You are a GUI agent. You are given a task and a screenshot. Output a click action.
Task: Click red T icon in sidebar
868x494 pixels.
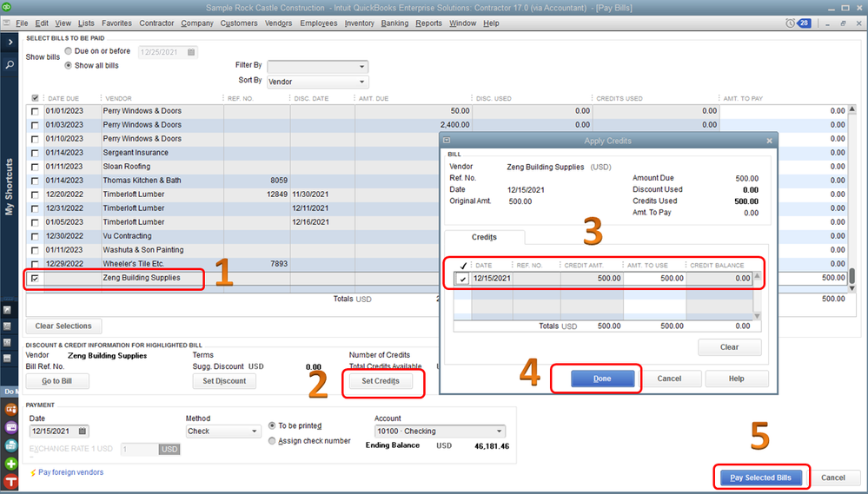pos(10,481)
